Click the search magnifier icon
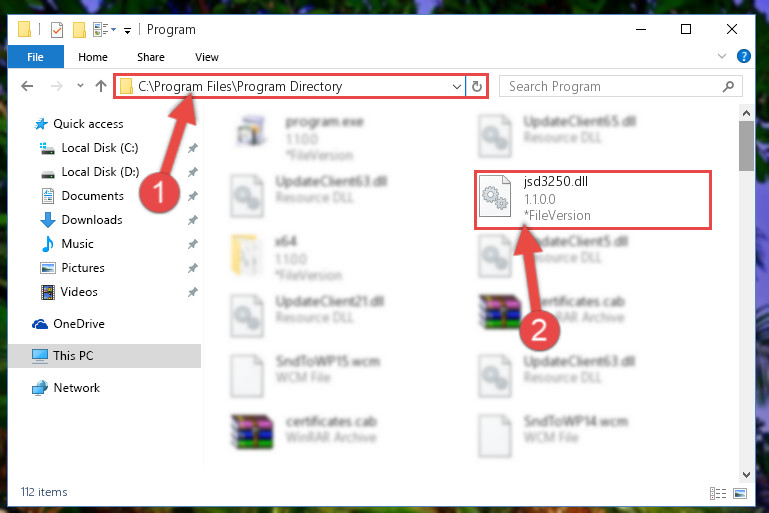 point(728,87)
